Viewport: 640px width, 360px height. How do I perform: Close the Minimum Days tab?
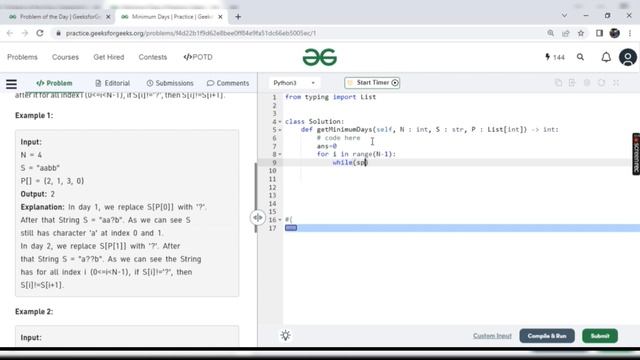coord(220,17)
